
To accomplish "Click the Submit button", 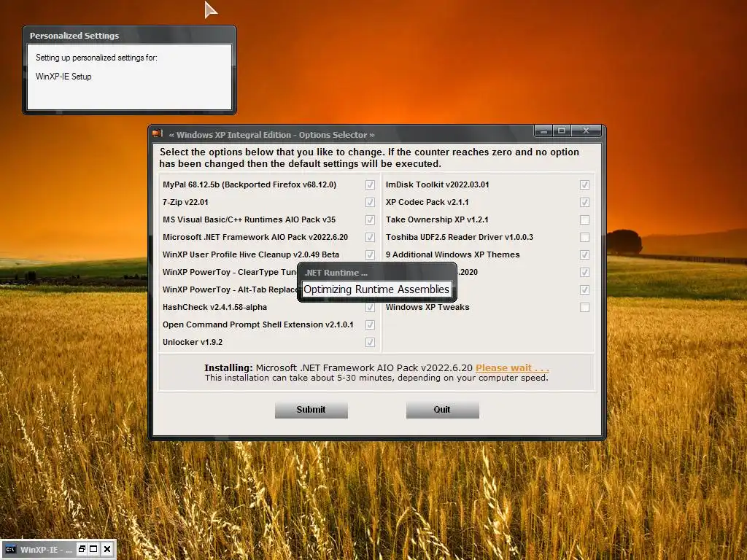I will (x=311, y=410).
